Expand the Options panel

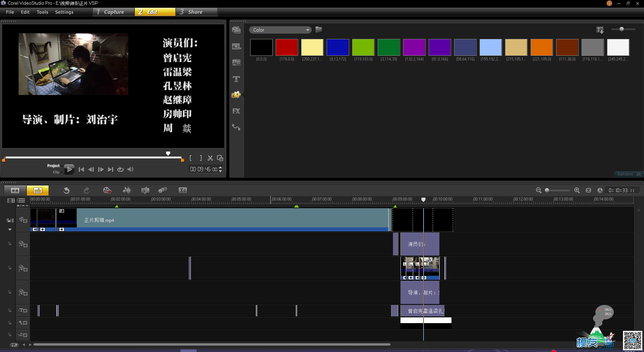(x=629, y=174)
